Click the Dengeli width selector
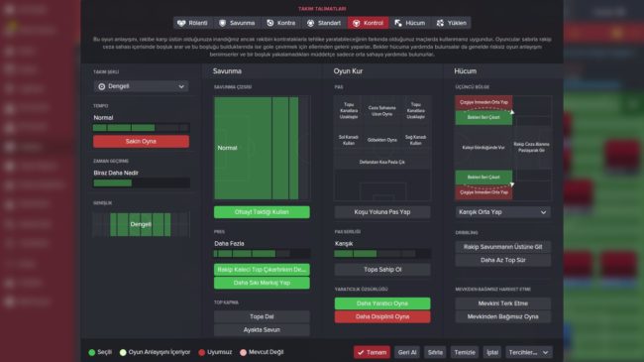 pos(141,224)
